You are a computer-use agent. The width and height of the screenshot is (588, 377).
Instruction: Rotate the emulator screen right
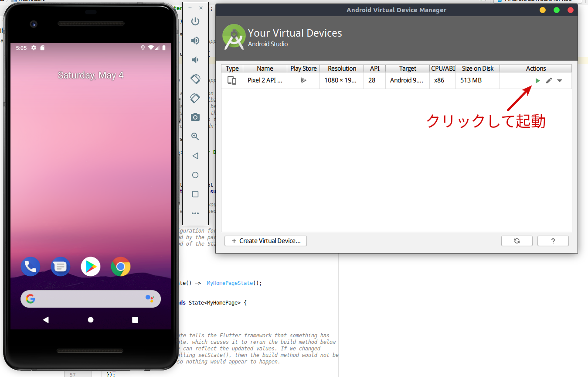click(195, 98)
